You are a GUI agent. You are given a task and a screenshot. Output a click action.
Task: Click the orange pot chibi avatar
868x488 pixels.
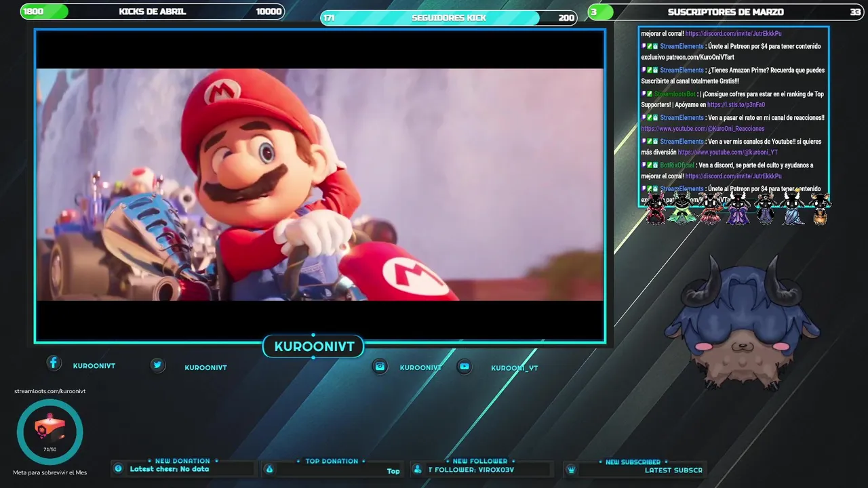821,209
